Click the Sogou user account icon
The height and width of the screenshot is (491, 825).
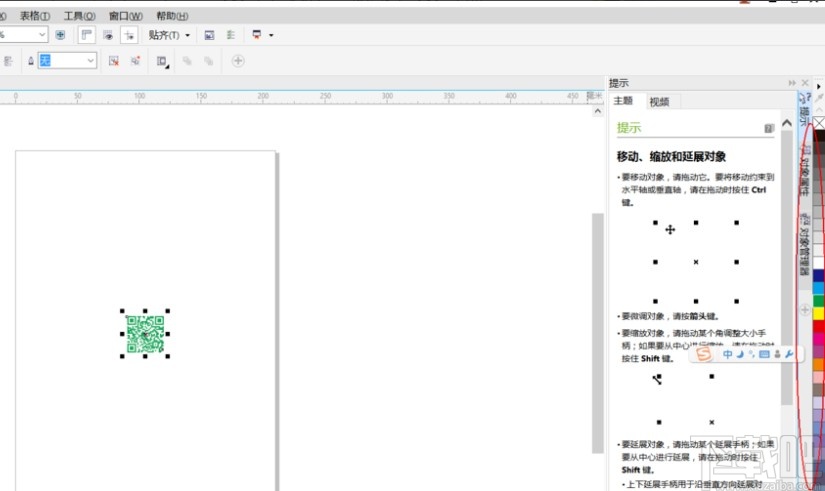pyautogui.click(x=777, y=354)
